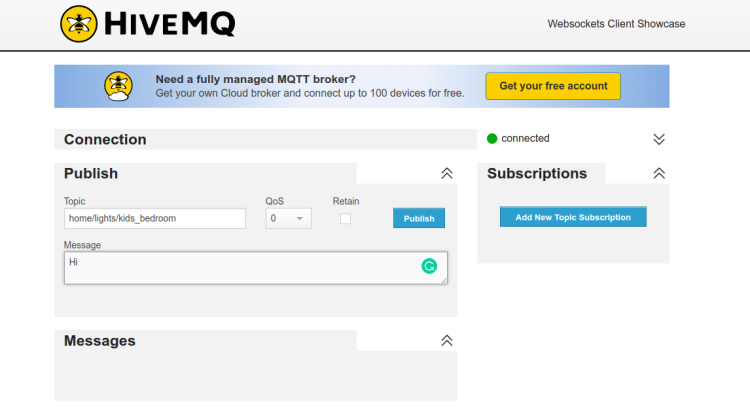Screen dimensions: 750x415
Task: Click the HiveMQ bee logo icon
Action: [x=78, y=23]
